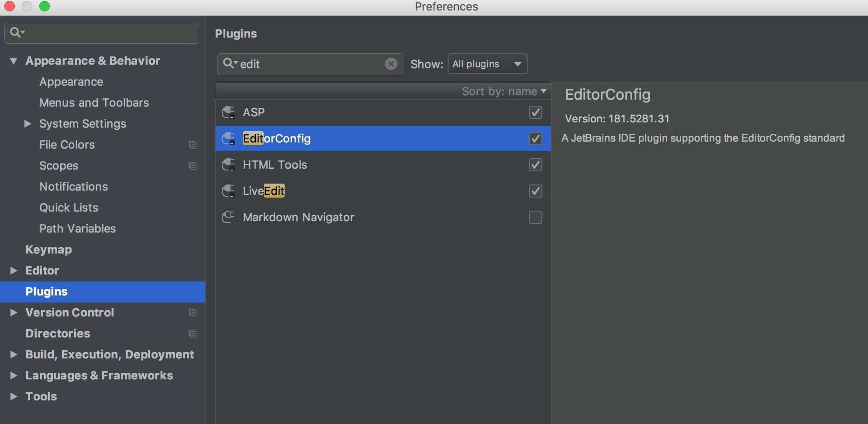The height and width of the screenshot is (424, 868).
Task: Clear the plugin search text
Action: point(391,64)
